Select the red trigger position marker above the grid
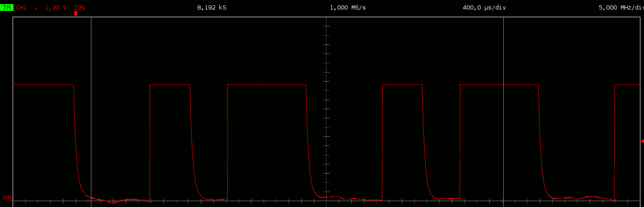The width and height of the screenshot is (644, 207). pyautogui.click(x=76, y=14)
